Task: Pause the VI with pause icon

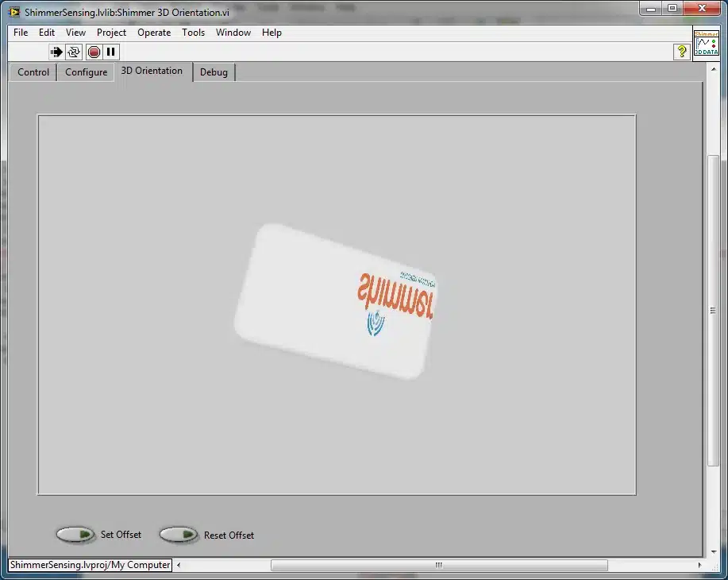Action: (110, 52)
